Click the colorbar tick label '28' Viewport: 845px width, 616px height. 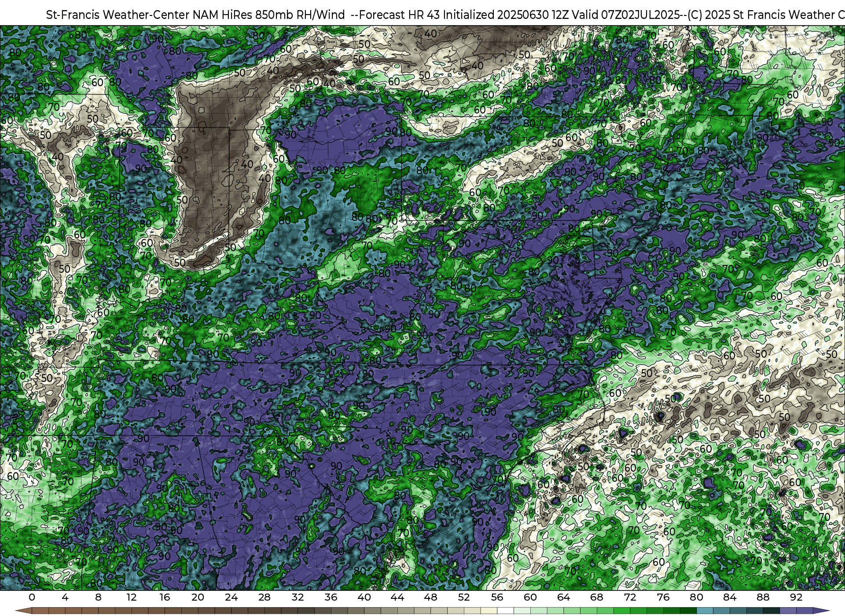[265, 597]
